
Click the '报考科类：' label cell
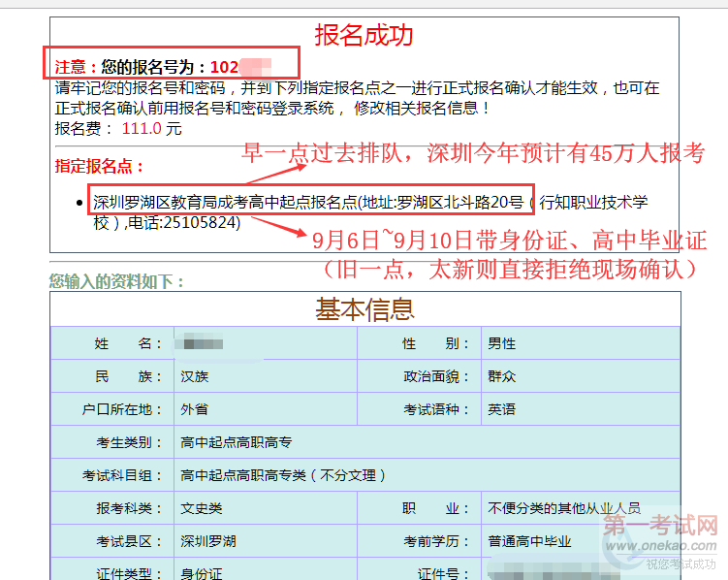[112, 508]
